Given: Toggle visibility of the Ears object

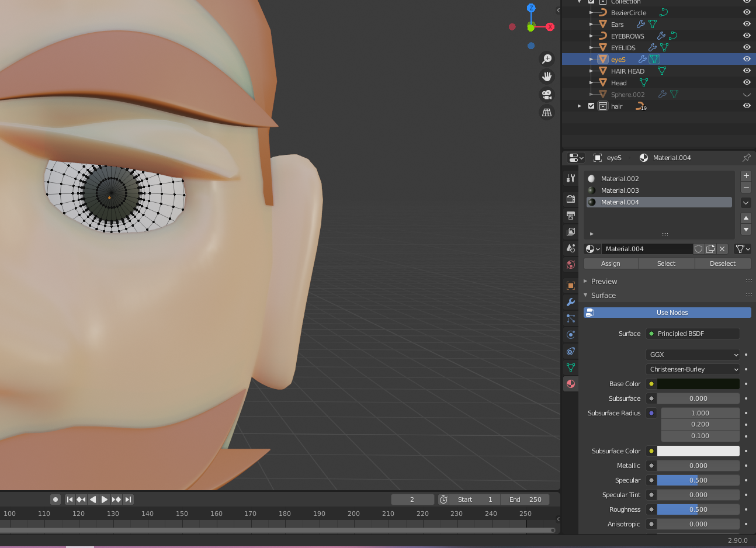Looking at the screenshot, I should pos(747,24).
